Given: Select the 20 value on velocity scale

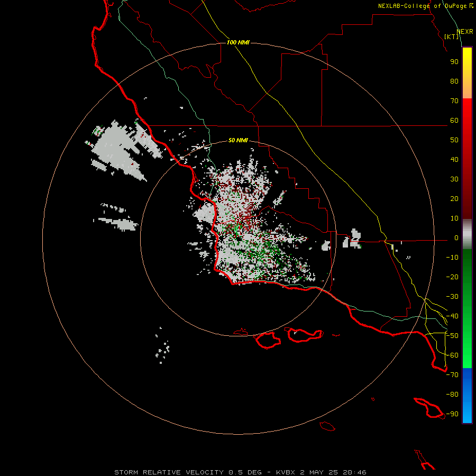Looking at the screenshot, I should coord(454,199).
